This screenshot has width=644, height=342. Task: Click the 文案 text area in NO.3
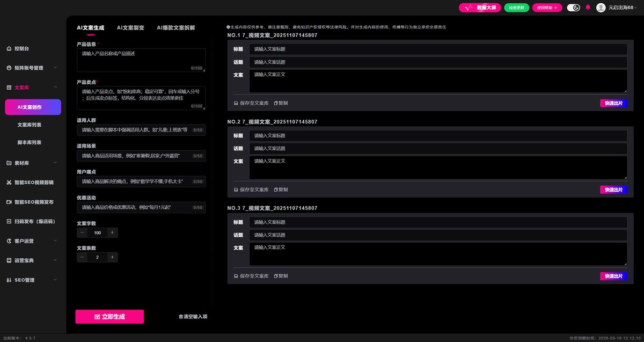click(438, 254)
